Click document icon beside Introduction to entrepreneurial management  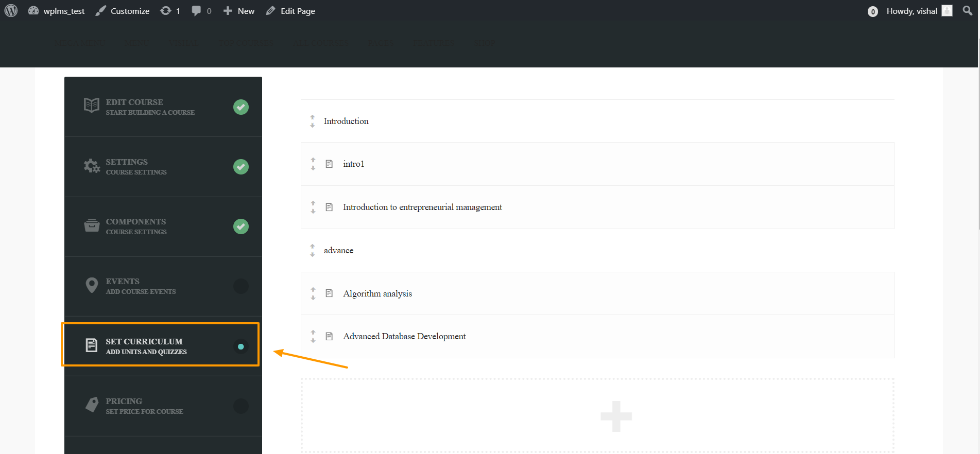tap(329, 207)
